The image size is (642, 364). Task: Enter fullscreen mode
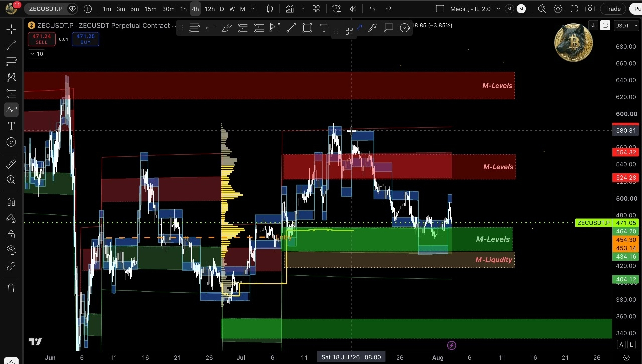click(574, 9)
